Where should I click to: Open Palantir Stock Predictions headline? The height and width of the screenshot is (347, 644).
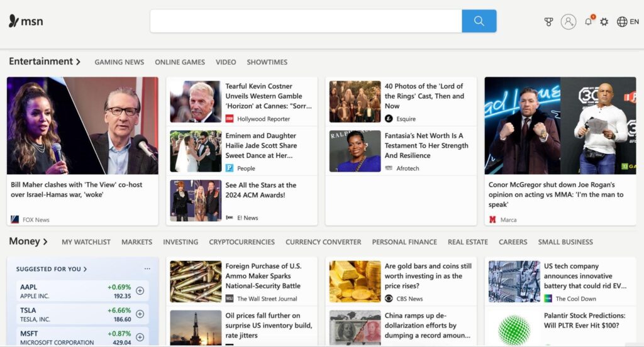[584, 321]
